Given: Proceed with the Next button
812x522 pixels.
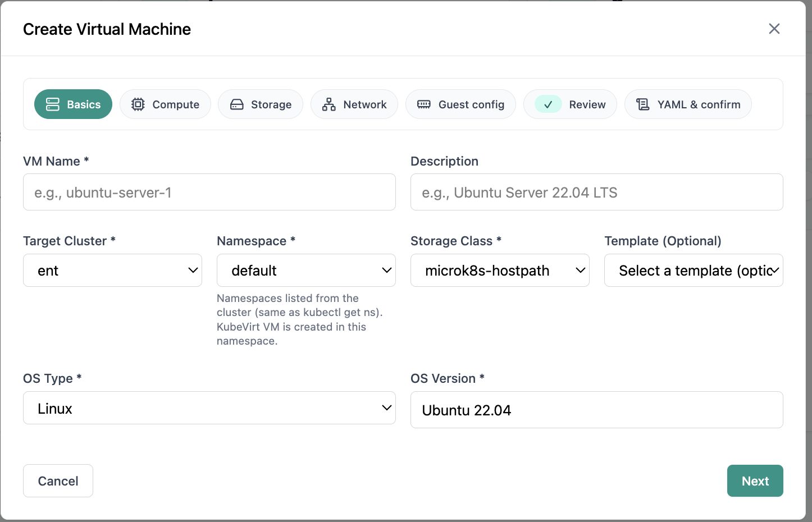Looking at the screenshot, I should 755,481.
